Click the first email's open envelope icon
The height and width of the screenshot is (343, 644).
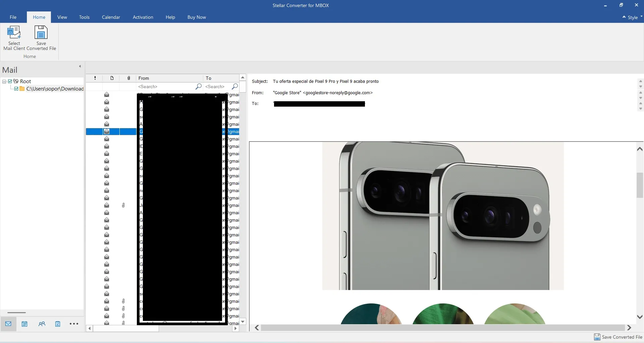tap(107, 95)
